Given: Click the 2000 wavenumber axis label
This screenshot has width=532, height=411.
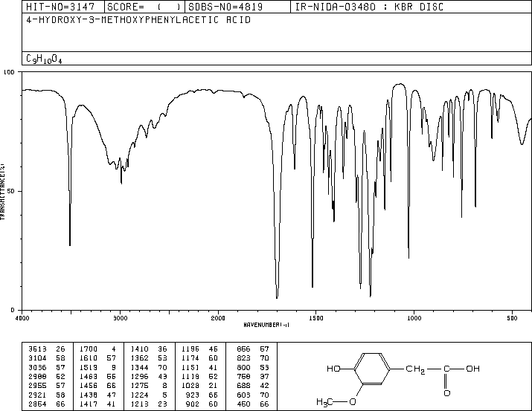Looking at the screenshot, I should coord(218,318).
